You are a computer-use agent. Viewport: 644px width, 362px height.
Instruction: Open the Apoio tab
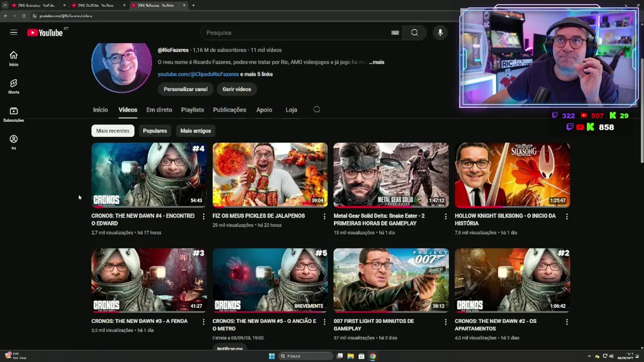[x=264, y=110]
